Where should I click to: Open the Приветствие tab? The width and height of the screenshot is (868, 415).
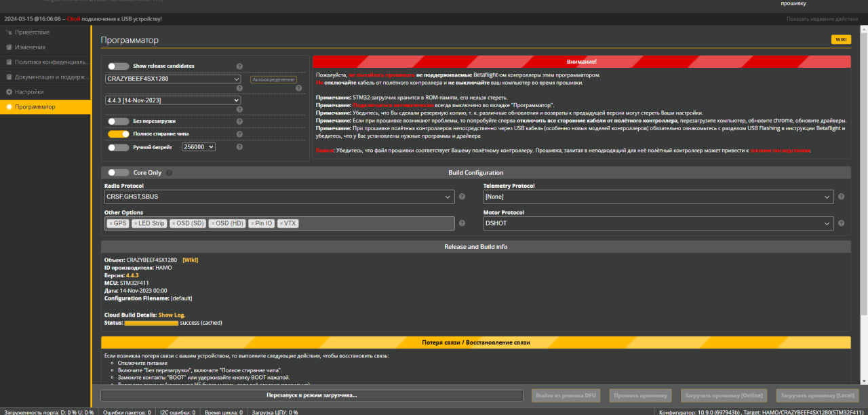tap(45, 32)
